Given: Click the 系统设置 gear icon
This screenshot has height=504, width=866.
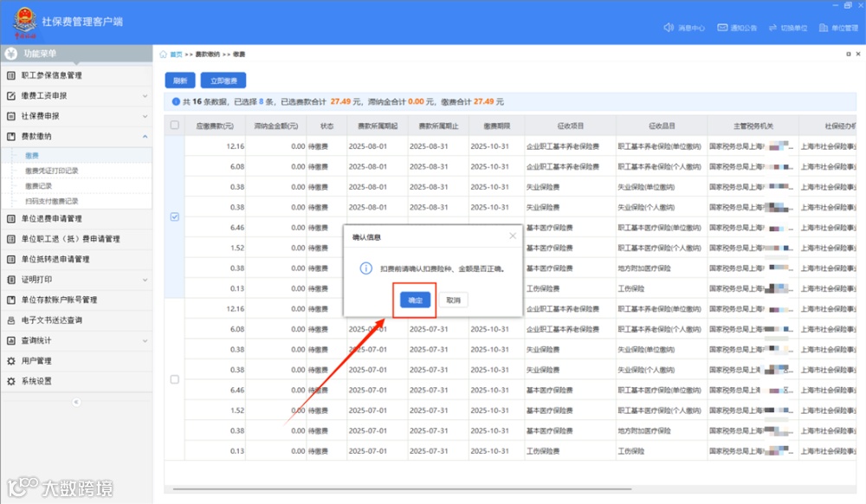Looking at the screenshot, I should coord(11,381).
